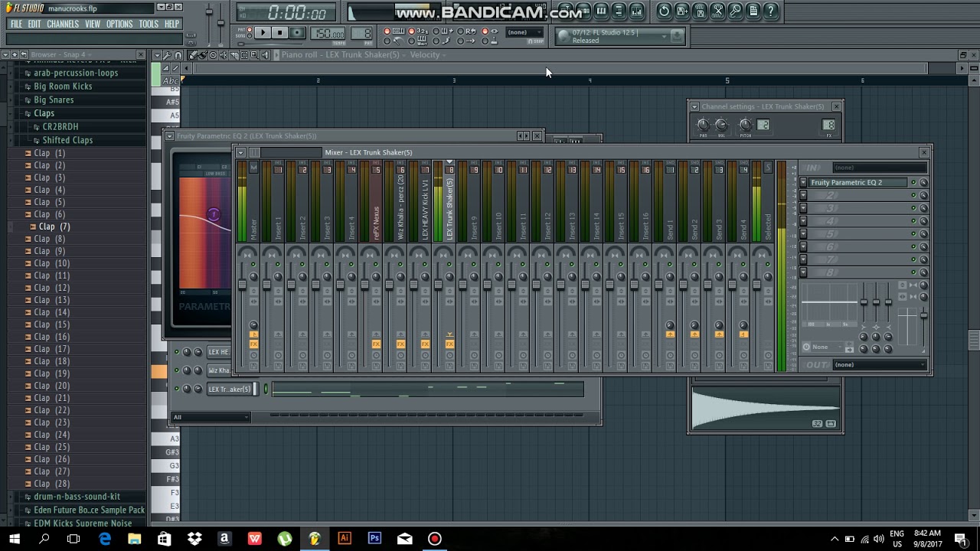Screen dimensions: 980x551
Task: Show the Piano roll with its toolbar icon
Action: point(601,11)
